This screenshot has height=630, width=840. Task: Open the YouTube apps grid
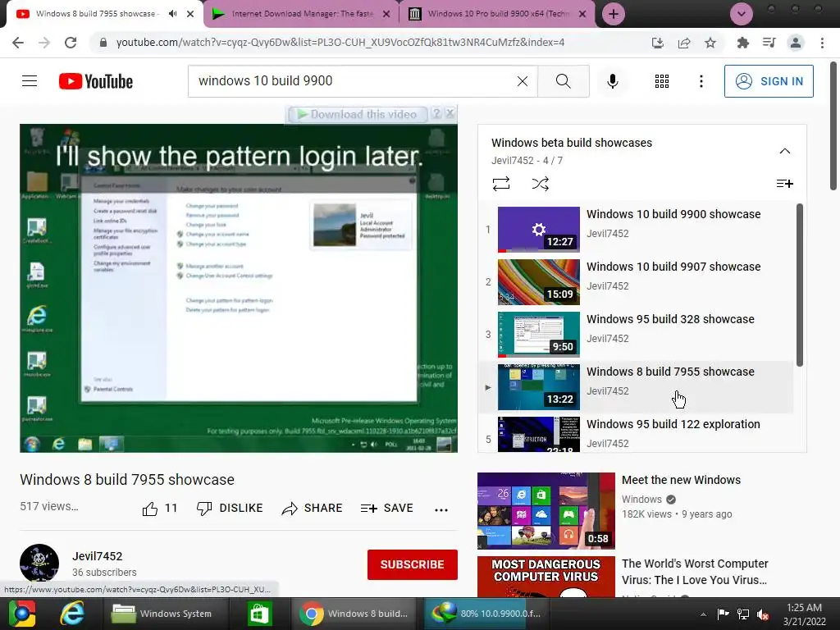[662, 81]
